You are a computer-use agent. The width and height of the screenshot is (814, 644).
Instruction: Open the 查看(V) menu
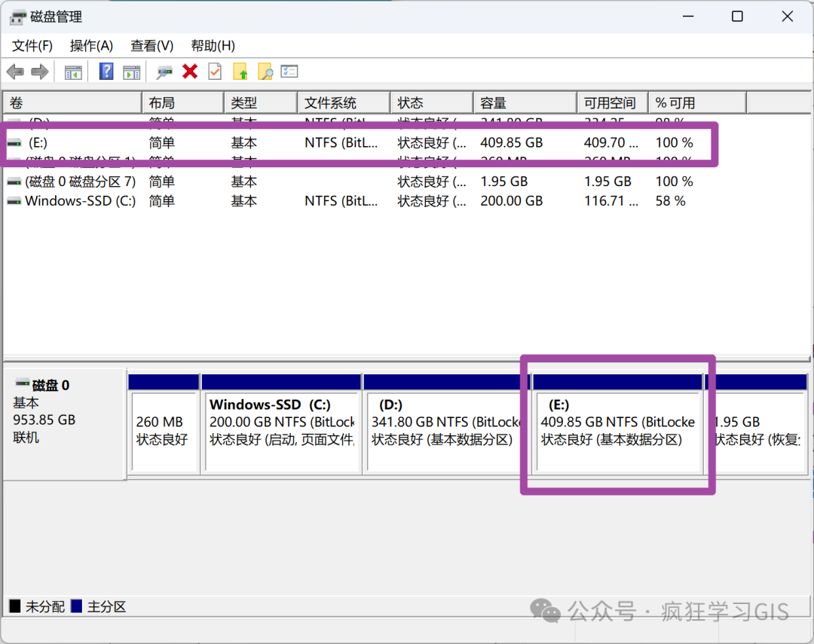point(151,46)
